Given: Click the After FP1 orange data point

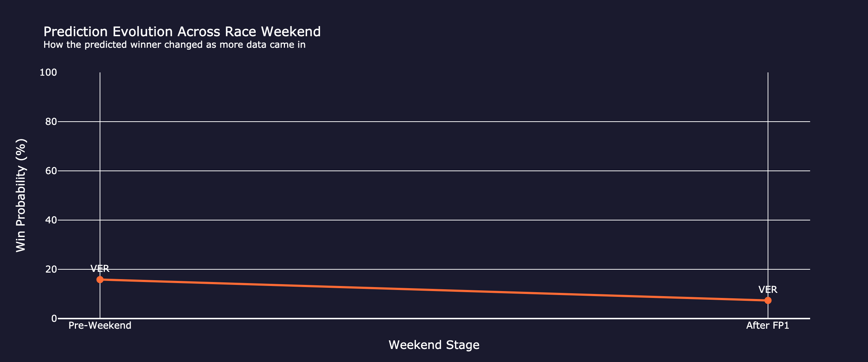Looking at the screenshot, I should [768, 300].
